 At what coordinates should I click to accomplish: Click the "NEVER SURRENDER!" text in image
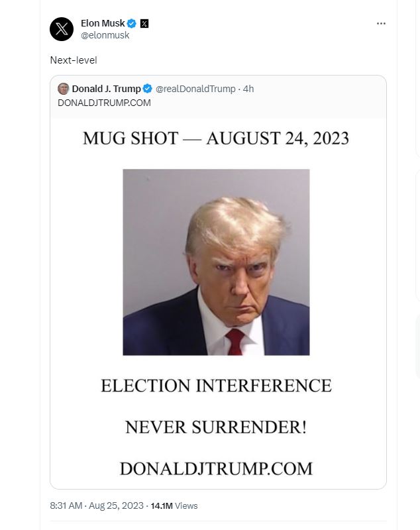pos(216,427)
